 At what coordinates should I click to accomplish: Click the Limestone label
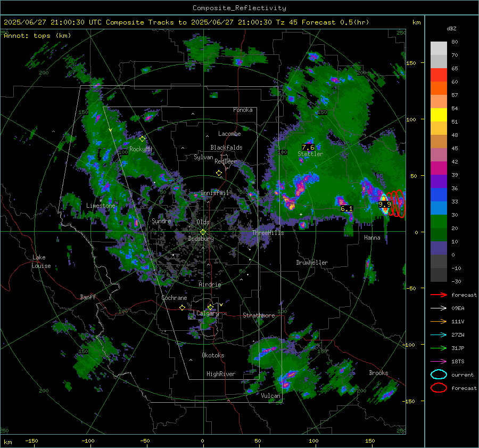point(101,206)
